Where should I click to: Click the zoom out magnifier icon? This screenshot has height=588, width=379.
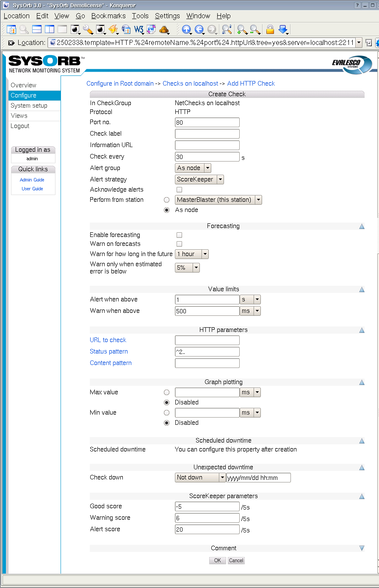255,29
